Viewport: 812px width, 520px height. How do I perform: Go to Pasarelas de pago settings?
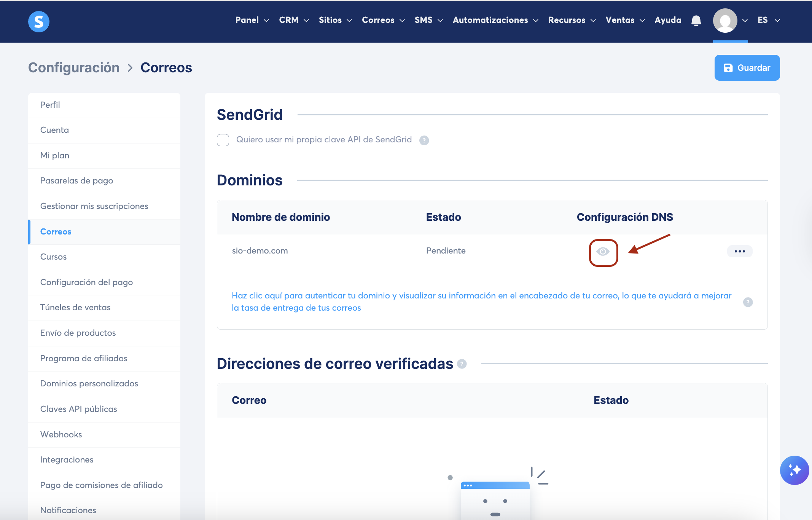click(x=76, y=180)
